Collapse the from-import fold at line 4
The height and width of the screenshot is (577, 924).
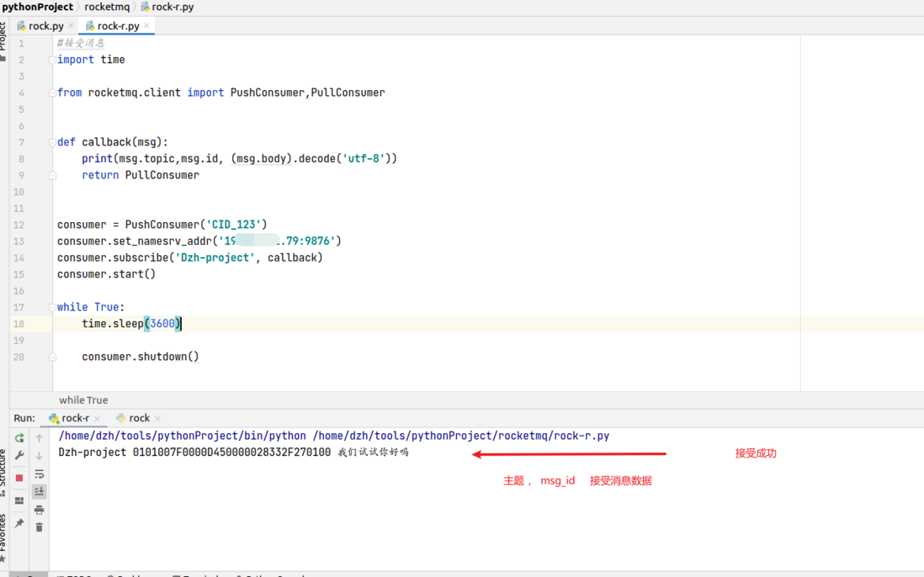coord(52,93)
